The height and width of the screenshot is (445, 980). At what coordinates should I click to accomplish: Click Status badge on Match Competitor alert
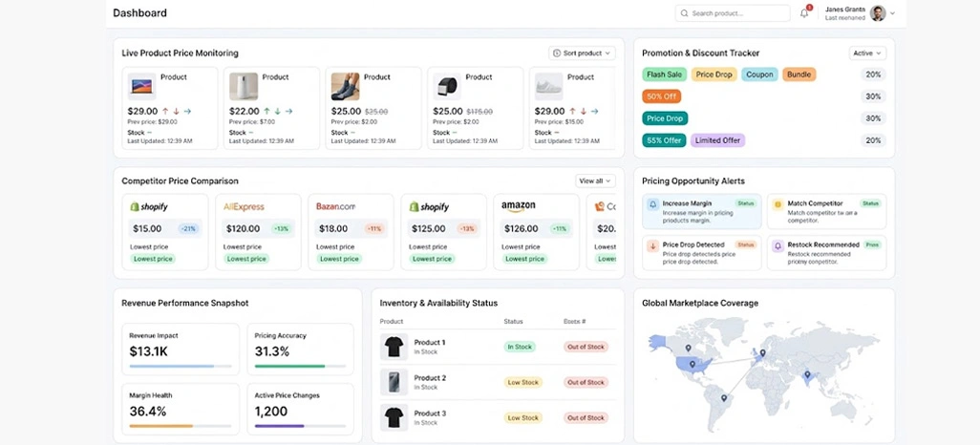coord(870,203)
